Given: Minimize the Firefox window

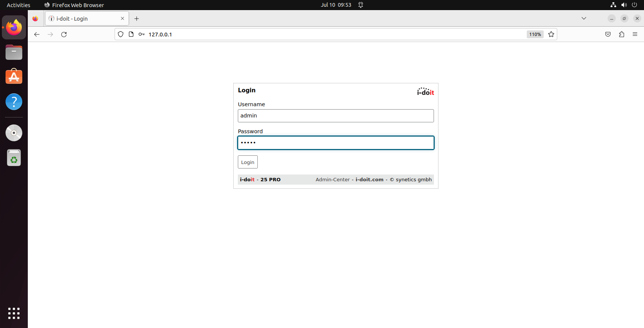Looking at the screenshot, I should (612, 18).
